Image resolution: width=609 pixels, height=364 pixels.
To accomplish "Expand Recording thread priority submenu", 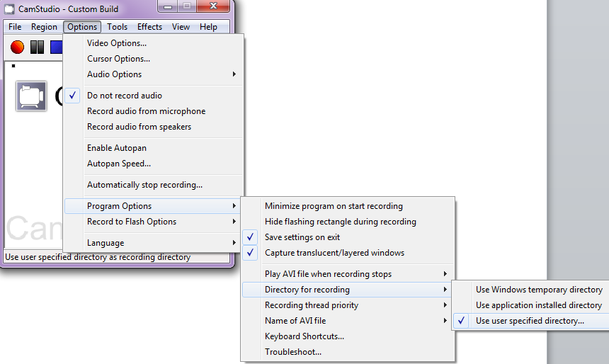I will pos(348,305).
